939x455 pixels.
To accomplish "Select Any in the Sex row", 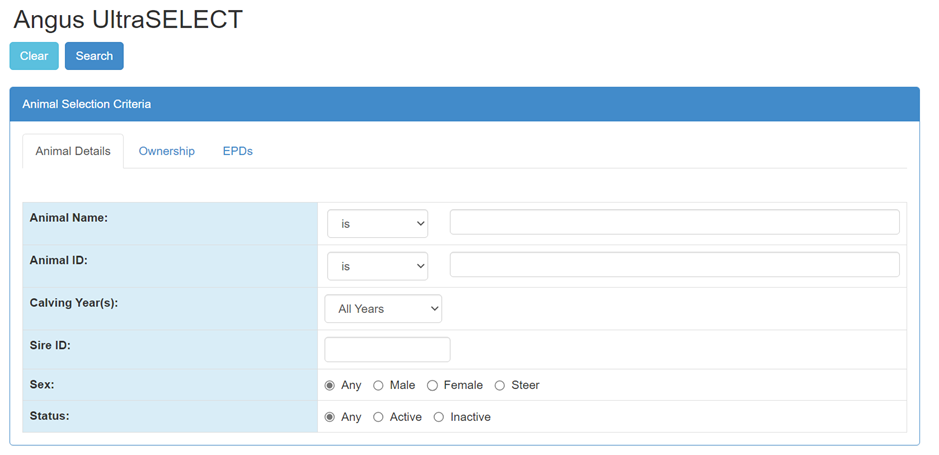I will (x=330, y=386).
